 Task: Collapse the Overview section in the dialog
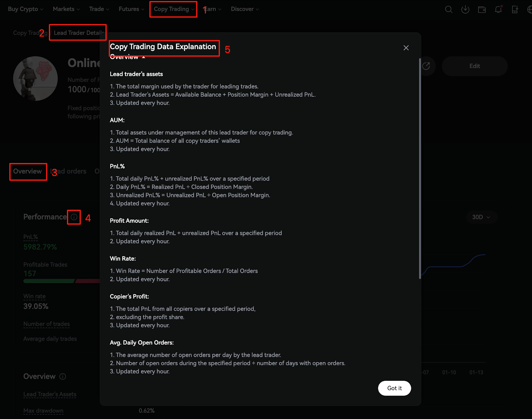point(144,57)
